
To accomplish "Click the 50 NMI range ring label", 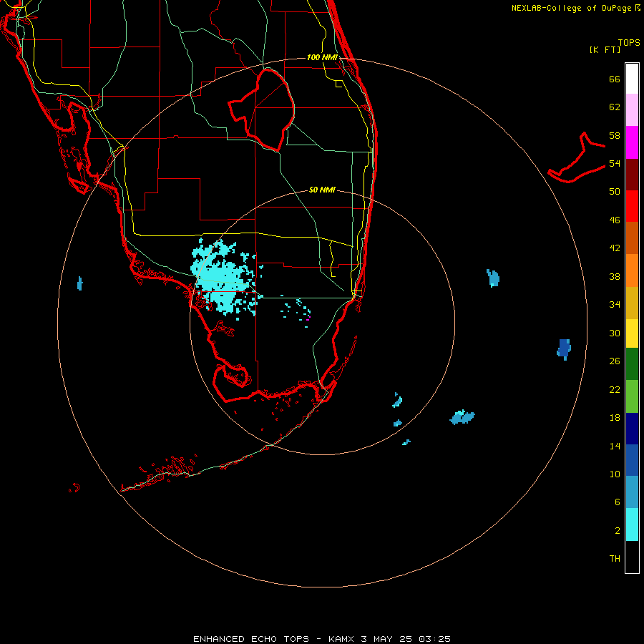I will (x=322, y=190).
